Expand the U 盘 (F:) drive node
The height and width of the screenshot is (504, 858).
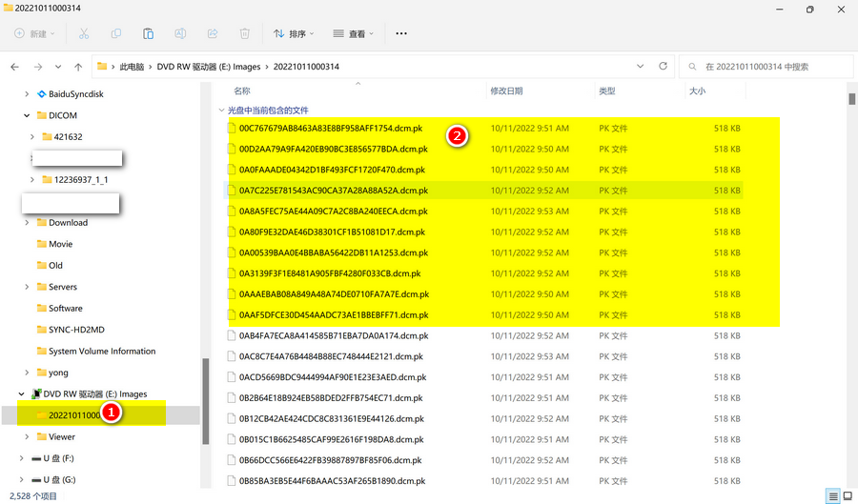click(21, 458)
